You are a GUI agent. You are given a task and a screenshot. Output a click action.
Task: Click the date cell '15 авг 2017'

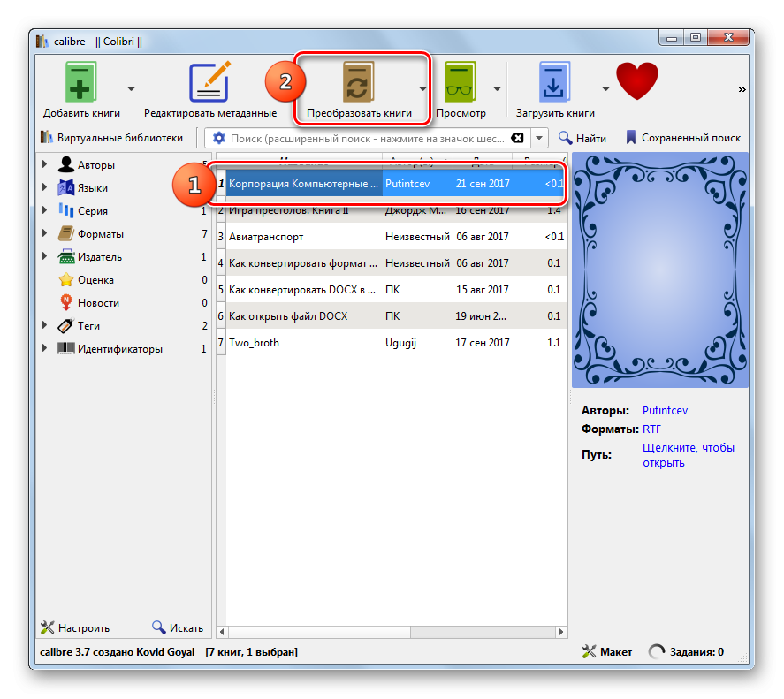[x=482, y=290]
